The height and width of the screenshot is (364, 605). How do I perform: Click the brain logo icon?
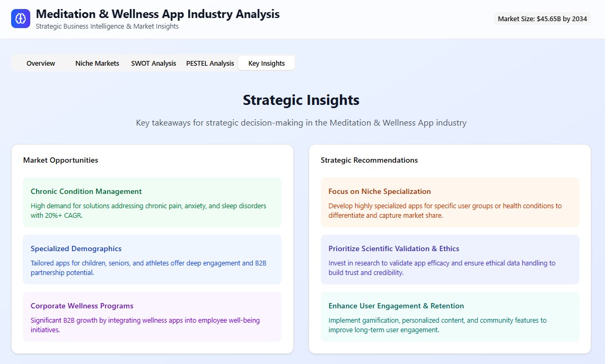pos(21,19)
